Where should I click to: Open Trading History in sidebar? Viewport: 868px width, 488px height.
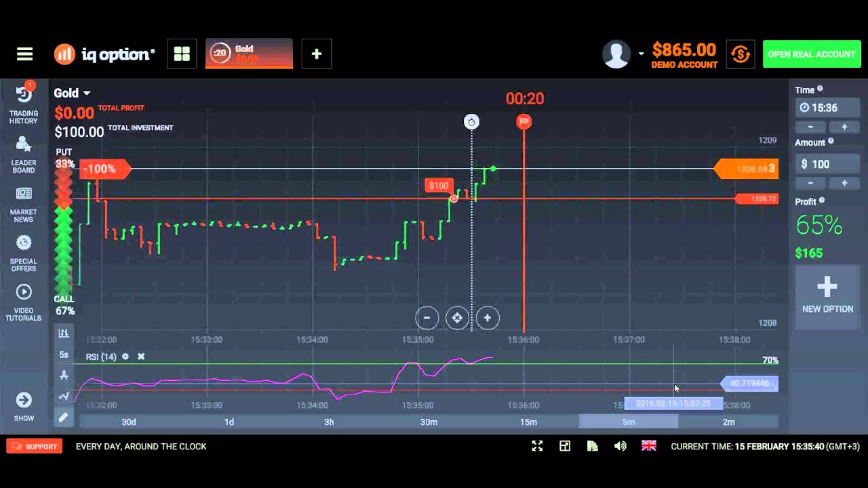pos(23,104)
